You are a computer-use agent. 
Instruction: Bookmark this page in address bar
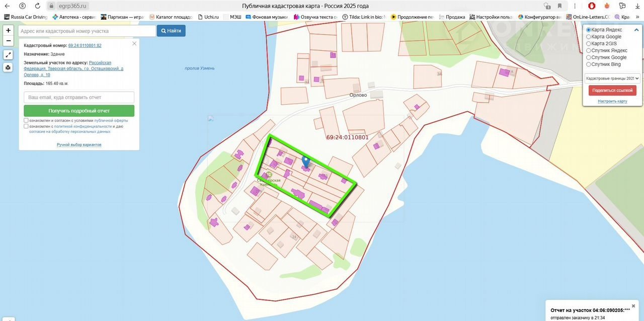[559, 6]
